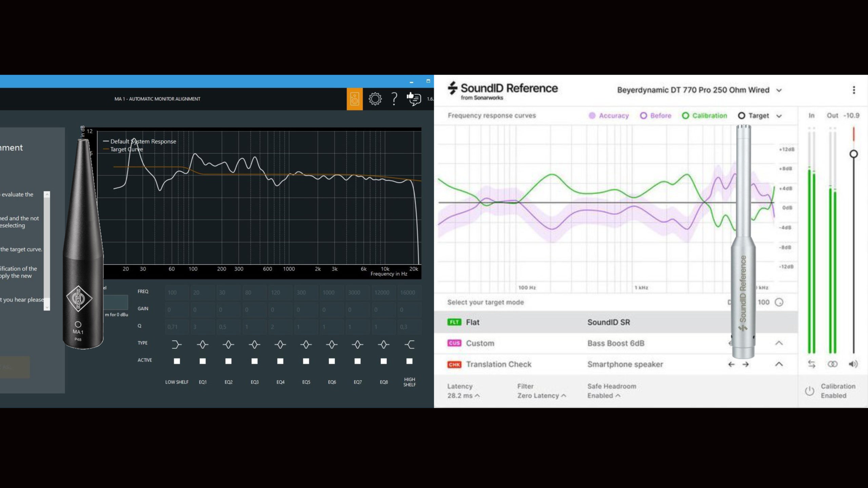
Task: Toggle EQ3 active checkbox
Action: [254, 361]
